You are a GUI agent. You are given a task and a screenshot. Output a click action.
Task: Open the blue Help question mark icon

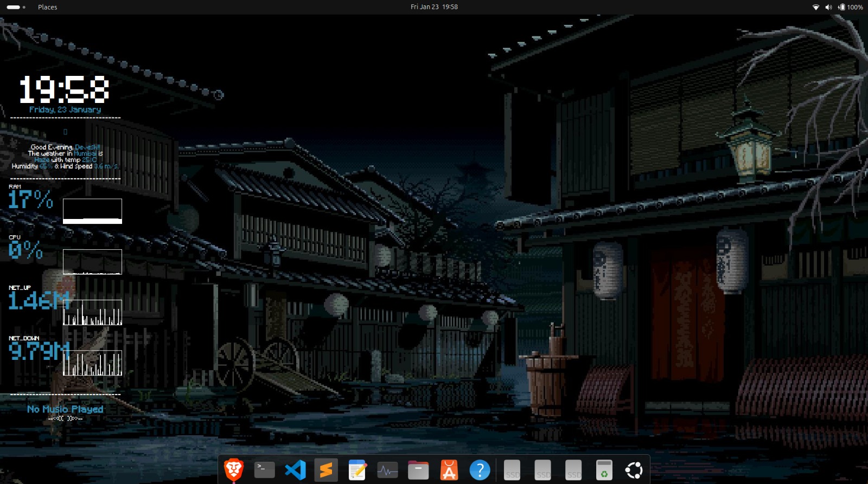(x=480, y=470)
